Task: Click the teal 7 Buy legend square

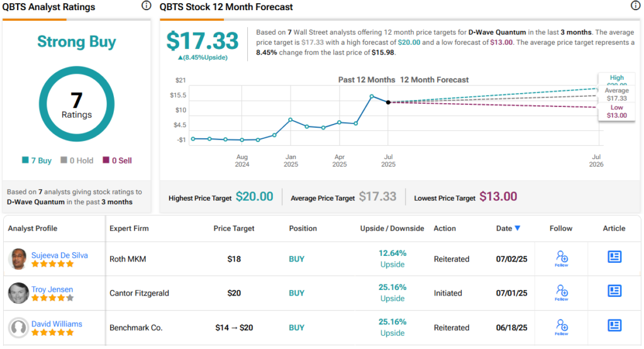Action: point(25,160)
